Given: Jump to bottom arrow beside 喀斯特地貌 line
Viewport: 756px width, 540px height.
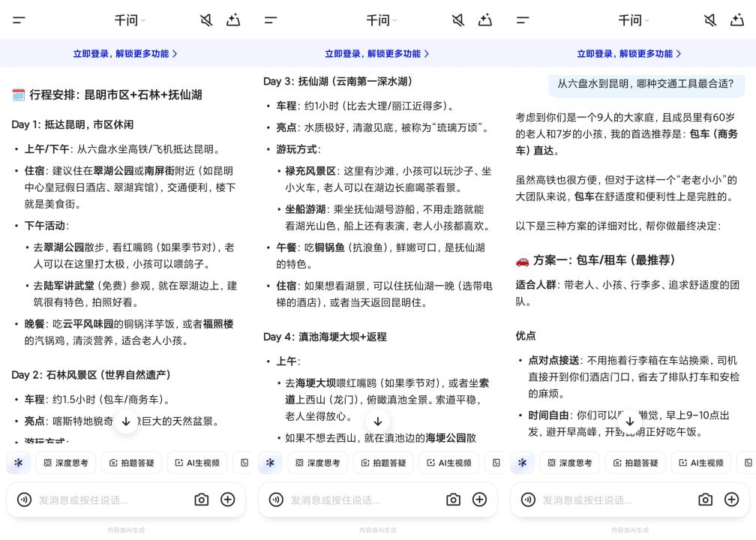Looking at the screenshot, I should (x=126, y=421).
